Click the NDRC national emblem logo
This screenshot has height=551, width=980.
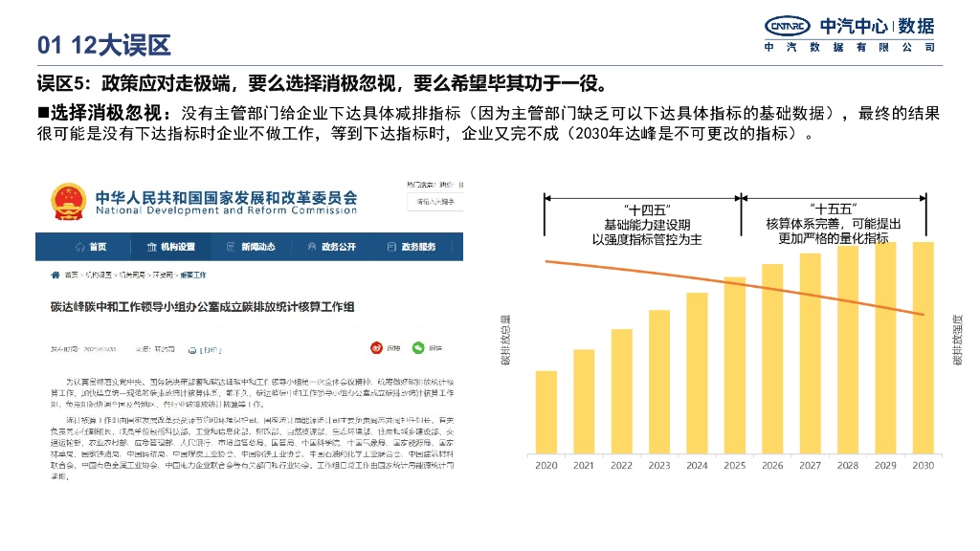(x=69, y=202)
